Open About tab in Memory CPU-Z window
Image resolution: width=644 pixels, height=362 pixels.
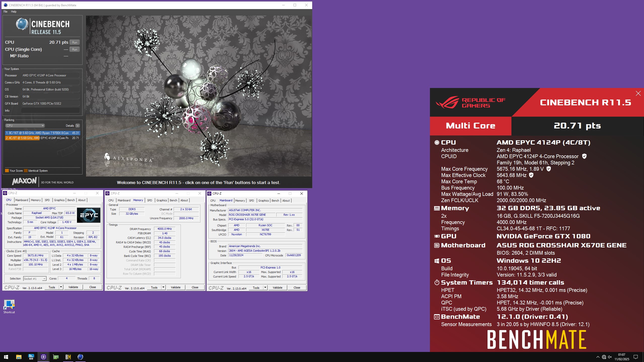[x=184, y=200]
